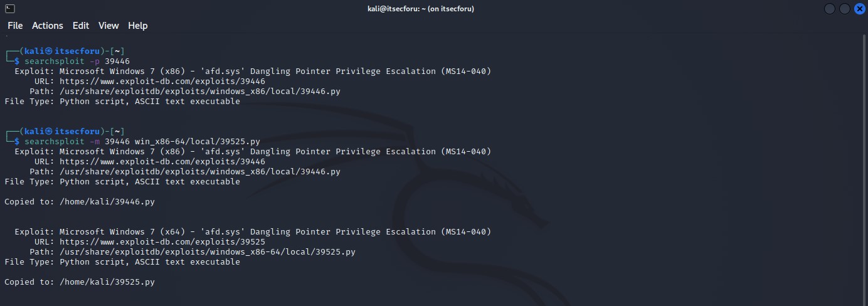Click the 'Copied to: /home/kali/39525.py' line
The height and width of the screenshot is (306, 868).
coord(80,282)
